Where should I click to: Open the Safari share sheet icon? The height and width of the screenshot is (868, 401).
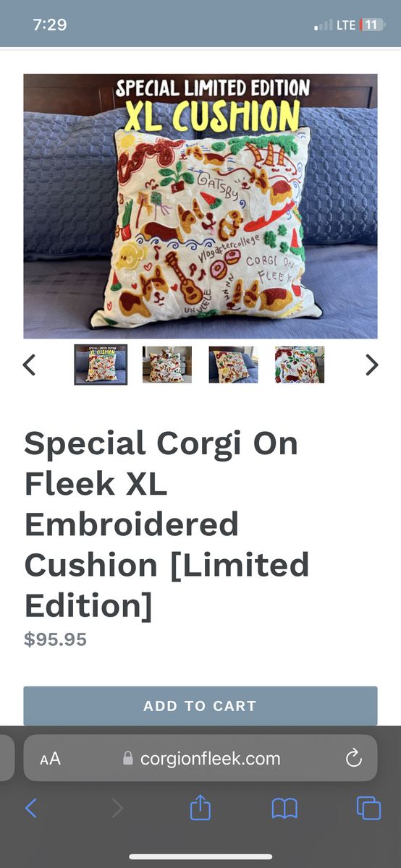tap(200, 807)
